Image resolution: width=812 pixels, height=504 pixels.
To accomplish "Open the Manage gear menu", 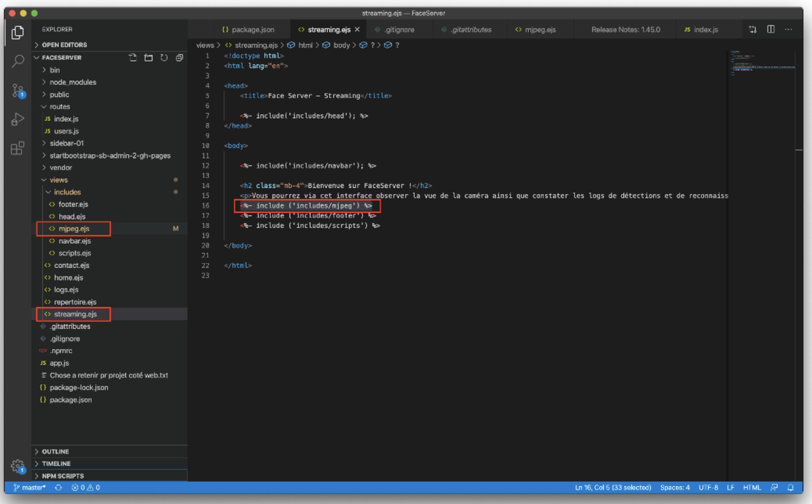I will pos(18,467).
